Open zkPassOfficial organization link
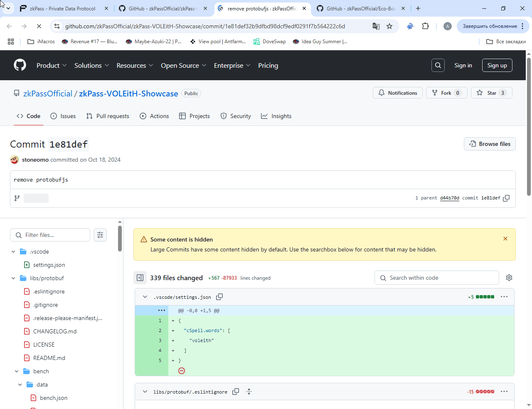Image resolution: width=532 pixels, height=409 pixels. point(48,94)
